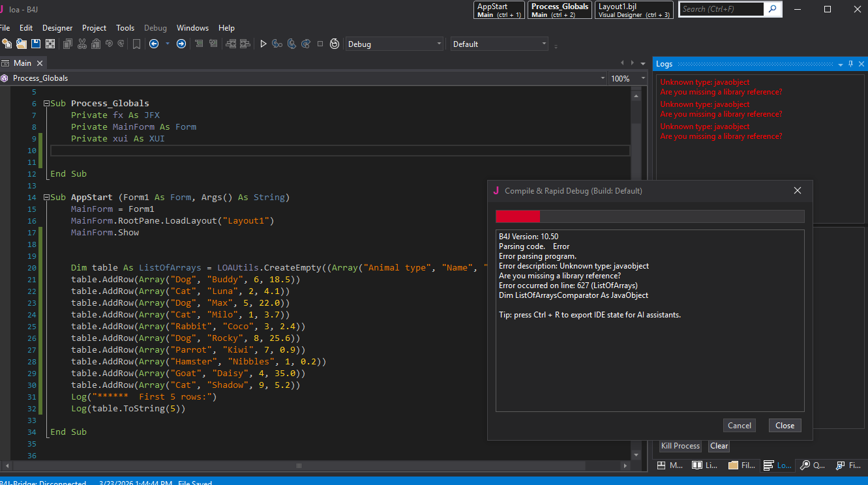Collapse the AppStart sub fold marker
868x485 pixels.
(46, 198)
